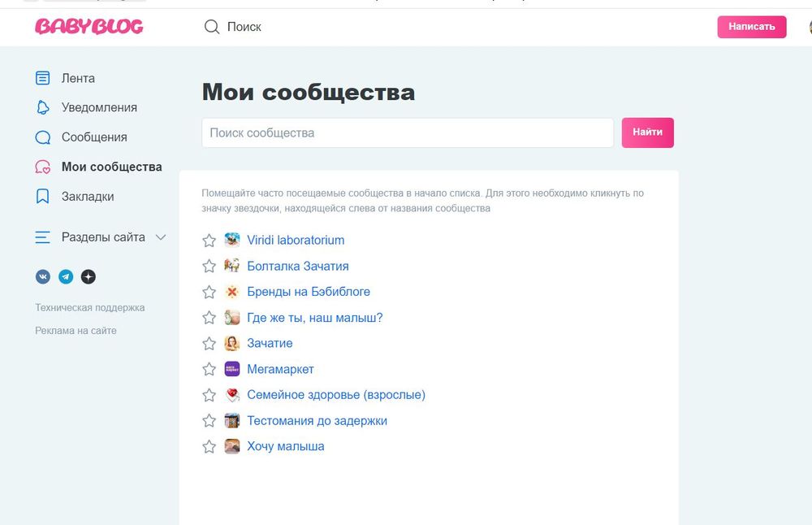
Task: Open Сообщения via the chat icon
Action: (x=43, y=137)
